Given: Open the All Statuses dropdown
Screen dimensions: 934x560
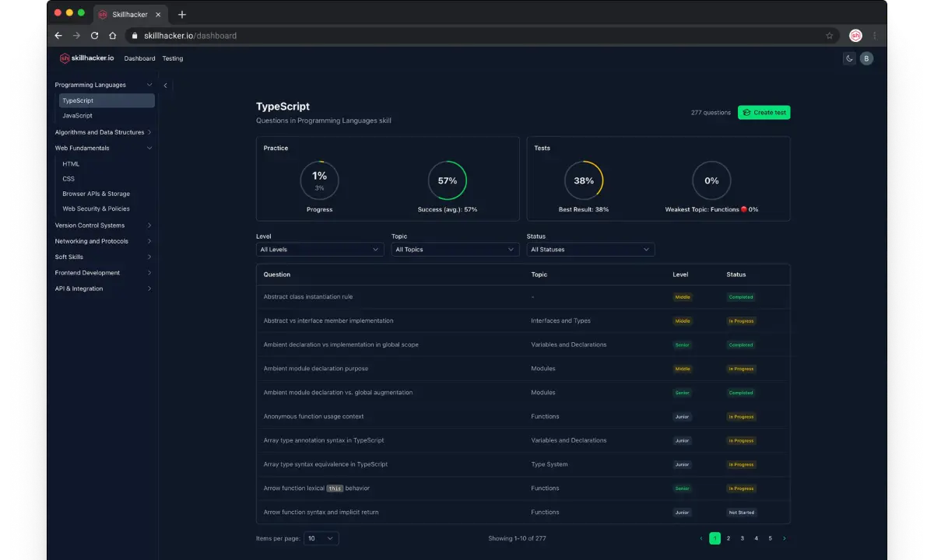Looking at the screenshot, I should click(x=591, y=250).
